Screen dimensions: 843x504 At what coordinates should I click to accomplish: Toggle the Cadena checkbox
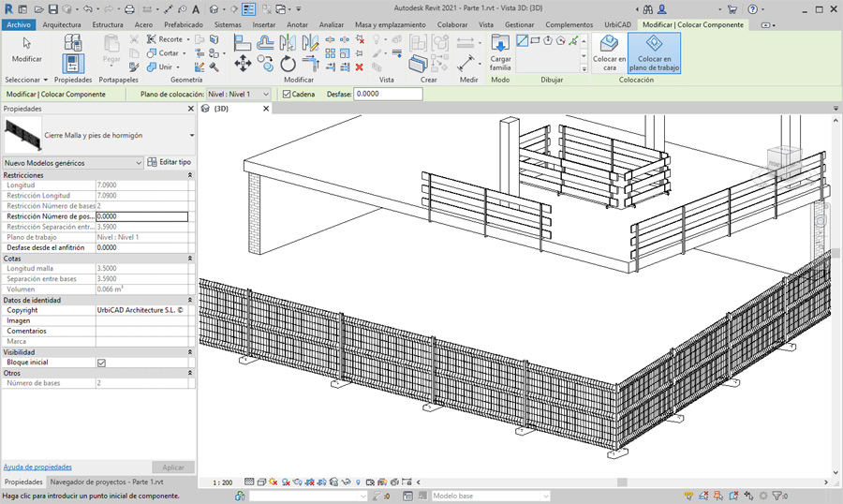point(286,95)
